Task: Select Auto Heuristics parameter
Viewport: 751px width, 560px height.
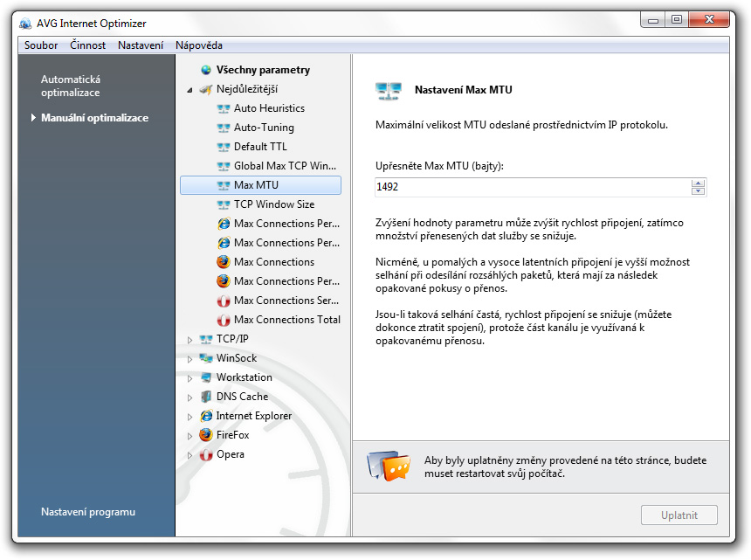Action: coord(269,108)
